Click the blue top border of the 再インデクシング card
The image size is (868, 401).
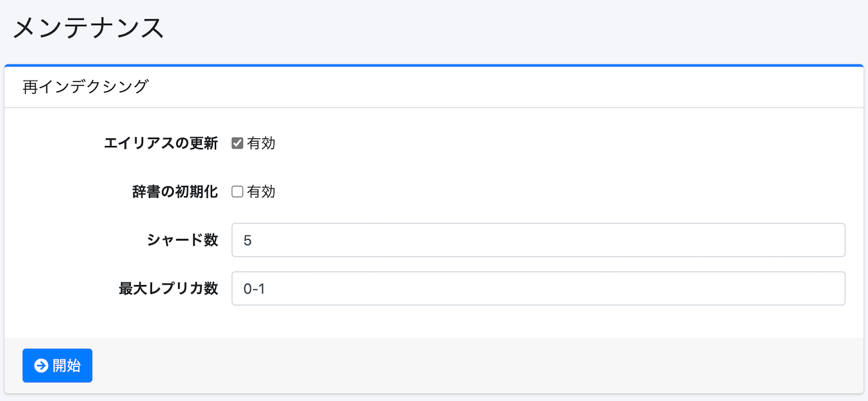(x=434, y=65)
